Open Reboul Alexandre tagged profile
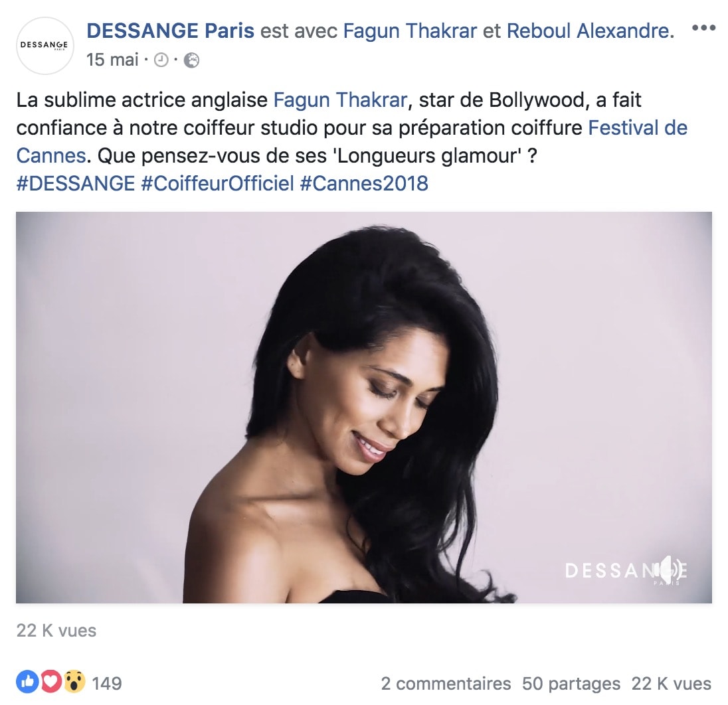 click(590, 31)
